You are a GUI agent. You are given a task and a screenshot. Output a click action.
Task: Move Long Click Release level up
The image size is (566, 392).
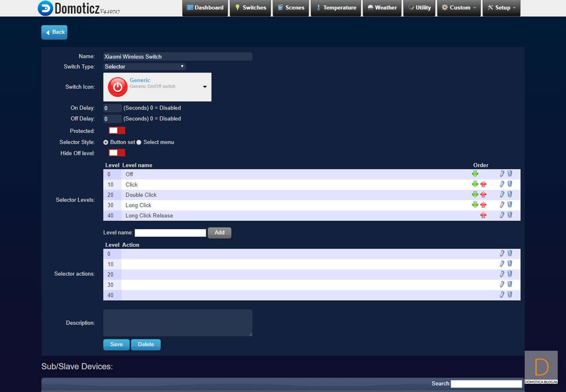[483, 215]
